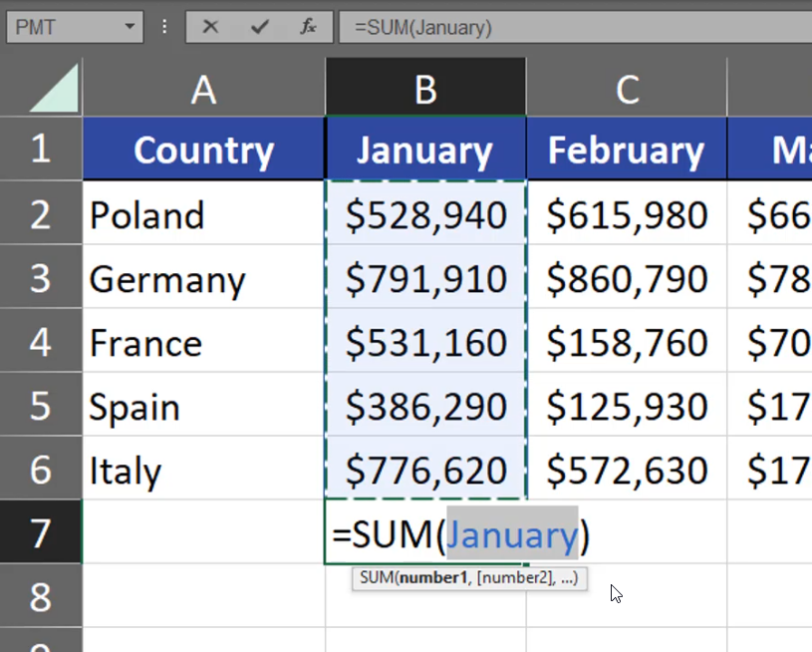Screen dimensions: 812x652
Task: Click the SUM function name in tooltip
Action: coord(376,577)
